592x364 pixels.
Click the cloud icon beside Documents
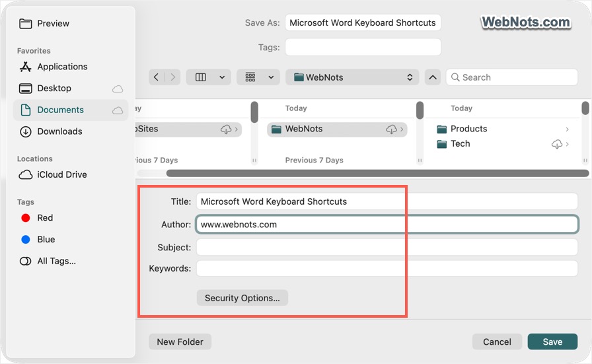(118, 110)
